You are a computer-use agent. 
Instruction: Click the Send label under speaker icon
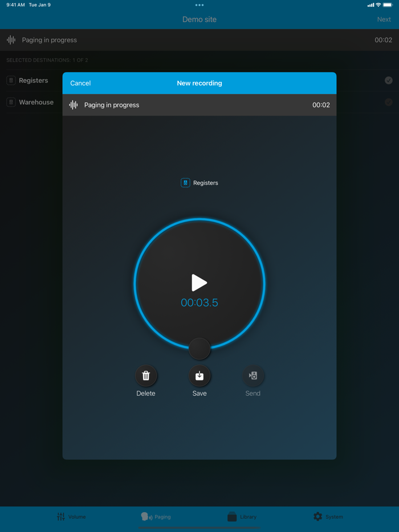click(253, 393)
